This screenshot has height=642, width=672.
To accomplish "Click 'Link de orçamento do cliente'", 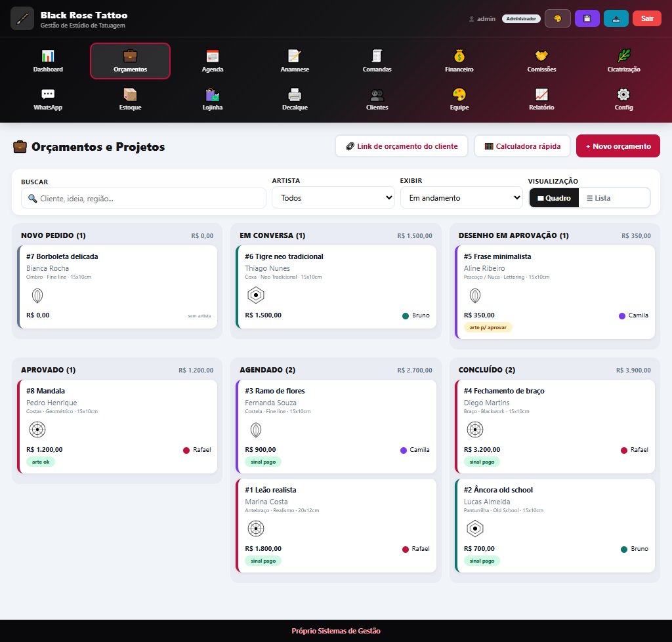I will (402, 146).
